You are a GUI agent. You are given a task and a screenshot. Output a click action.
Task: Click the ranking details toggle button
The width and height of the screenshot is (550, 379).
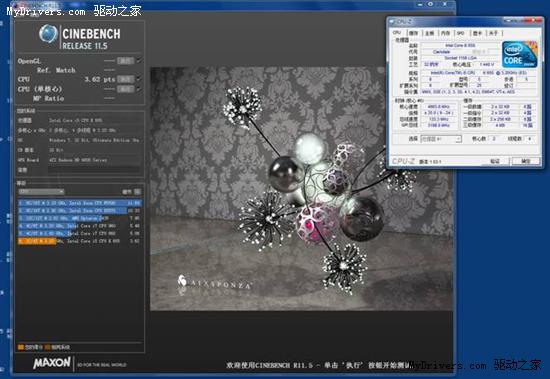(138, 192)
